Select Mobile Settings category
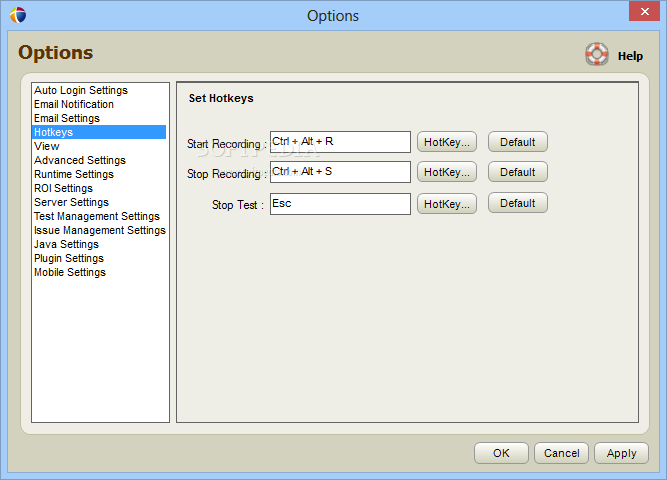Viewport: 667px width, 480px height. pyautogui.click(x=70, y=273)
